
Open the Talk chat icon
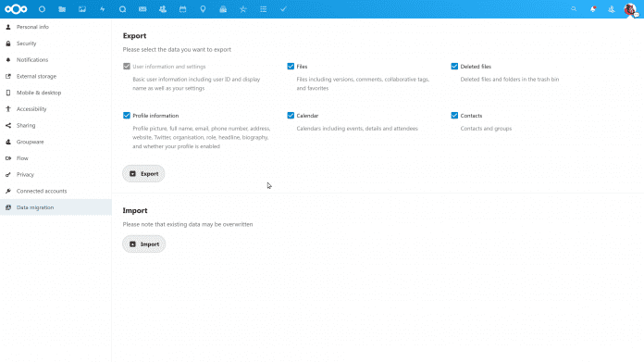pos(122,9)
